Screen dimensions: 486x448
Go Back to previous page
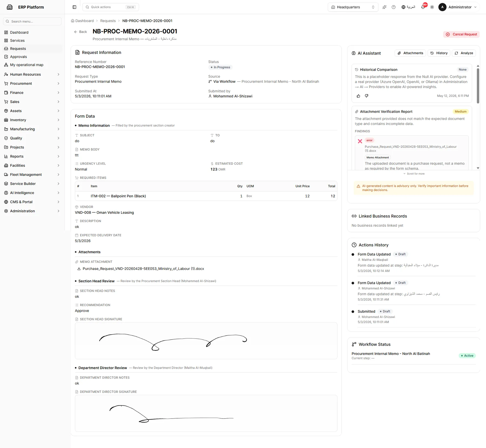(x=80, y=32)
